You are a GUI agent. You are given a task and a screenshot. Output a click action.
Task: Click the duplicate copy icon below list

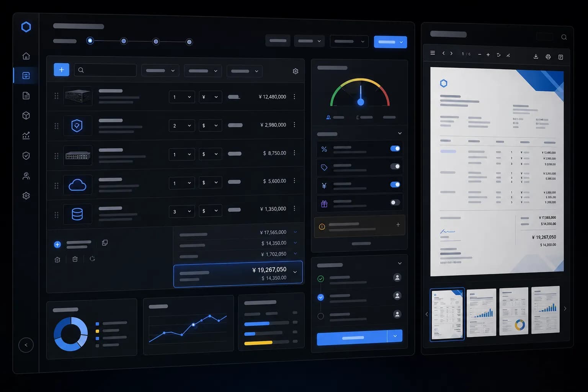pyautogui.click(x=105, y=243)
